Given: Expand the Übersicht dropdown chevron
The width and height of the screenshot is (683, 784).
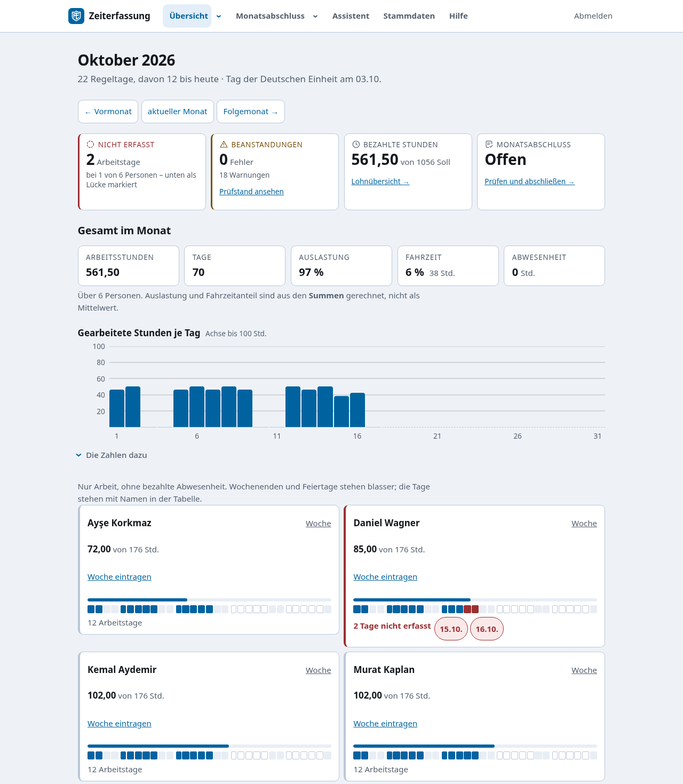Looking at the screenshot, I should [x=219, y=17].
